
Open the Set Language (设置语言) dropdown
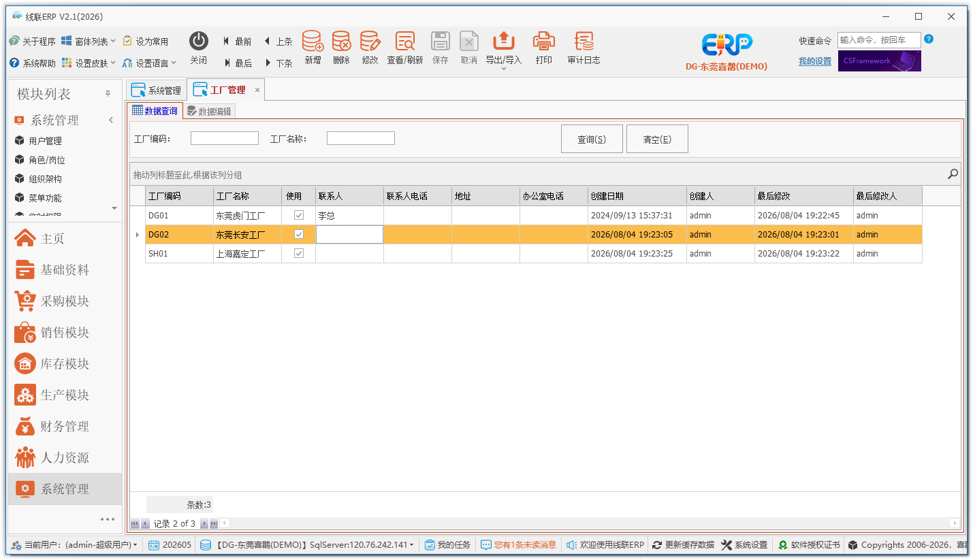(x=149, y=63)
